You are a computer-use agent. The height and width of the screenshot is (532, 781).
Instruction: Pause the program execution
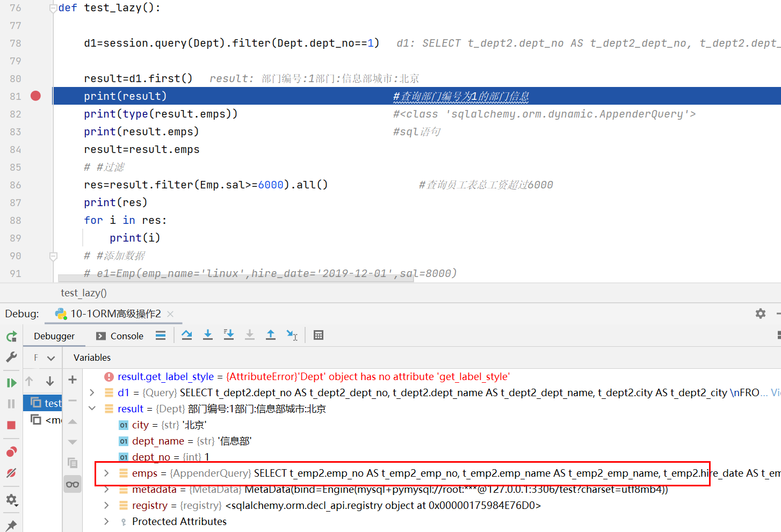(11, 404)
